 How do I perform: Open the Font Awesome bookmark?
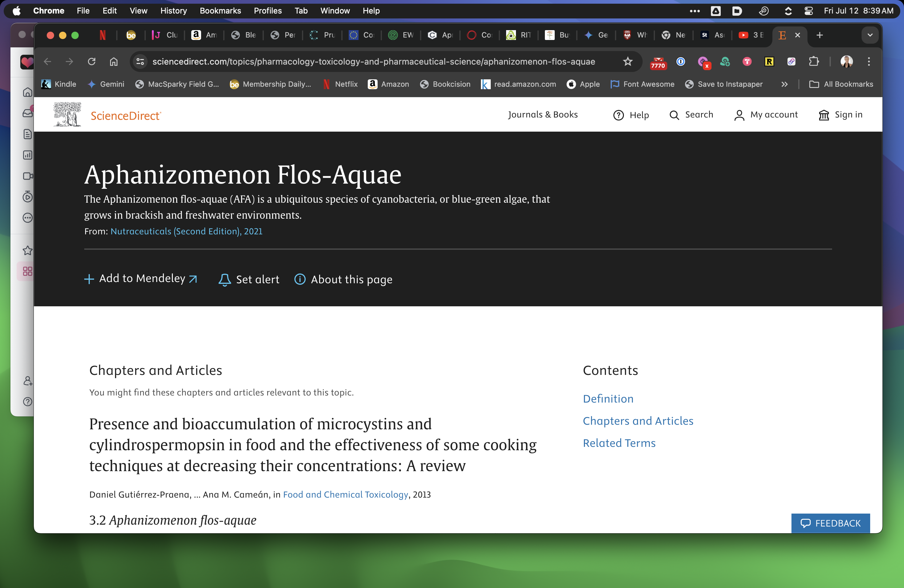click(x=642, y=84)
